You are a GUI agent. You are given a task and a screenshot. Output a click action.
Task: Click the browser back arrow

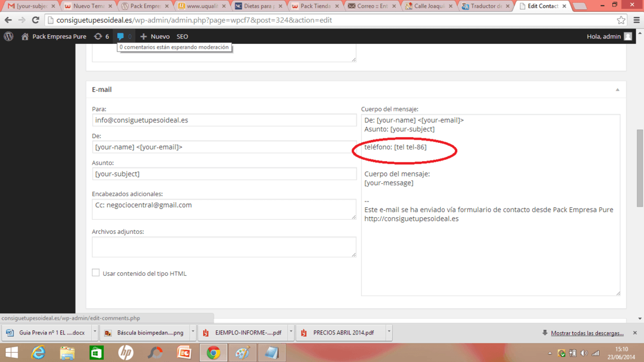[8, 20]
